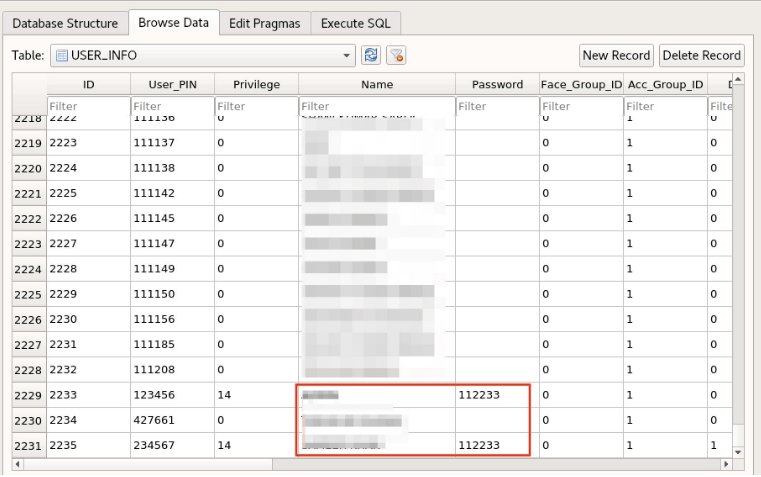The width and height of the screenshot is (761, 477).
Task: Select row header 2222
Action: (x=29, y=219)
